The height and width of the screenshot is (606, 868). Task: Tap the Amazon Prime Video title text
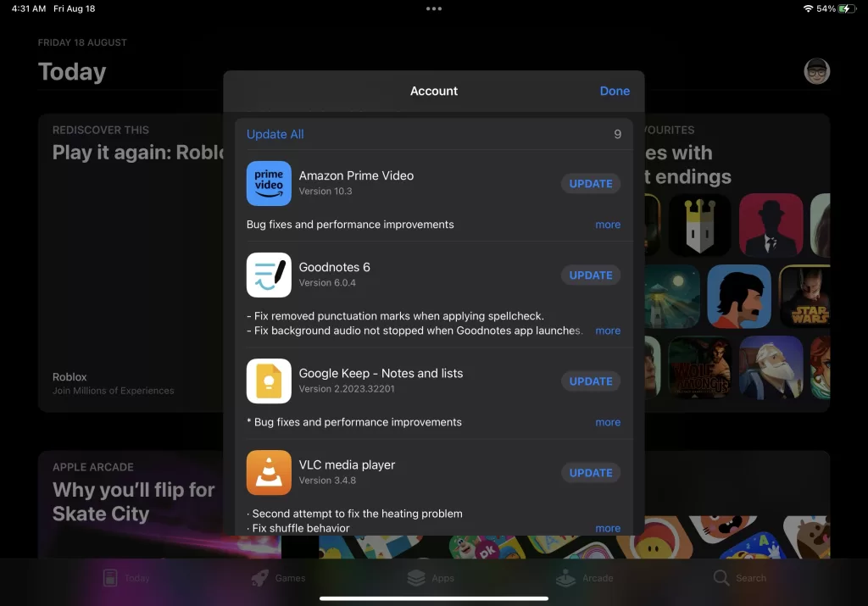[x=356, y=175]
